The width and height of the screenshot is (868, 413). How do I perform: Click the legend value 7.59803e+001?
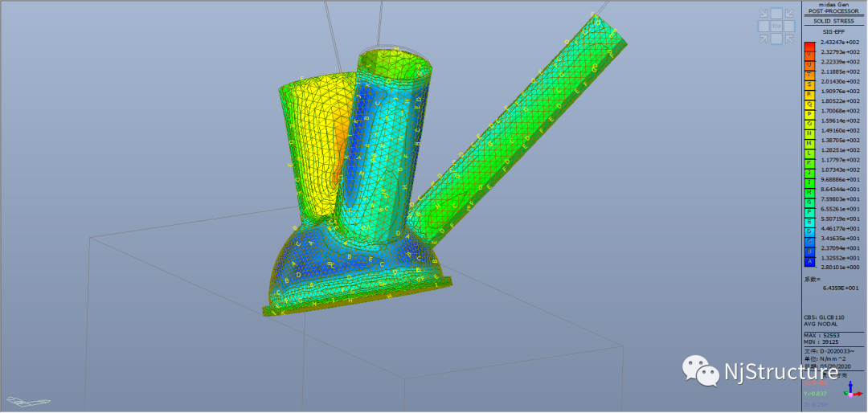point(841,198)
